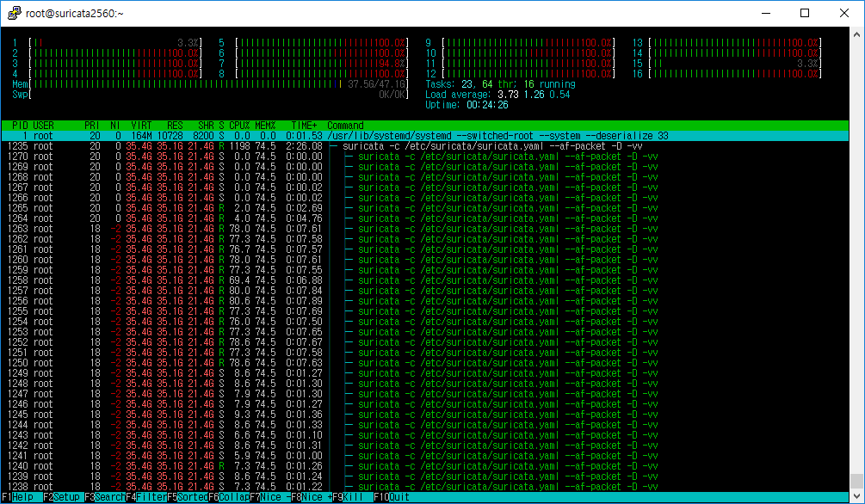
Task: Select the suricata thread row PID 1256
Action: [x=425, y=301]
